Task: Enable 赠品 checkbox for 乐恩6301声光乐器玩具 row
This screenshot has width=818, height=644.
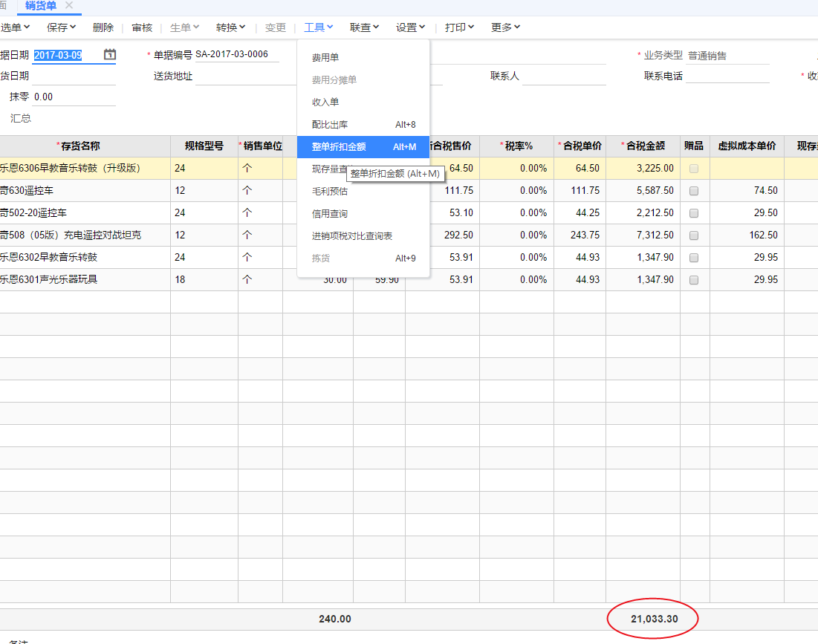Action: click(694, 280)
